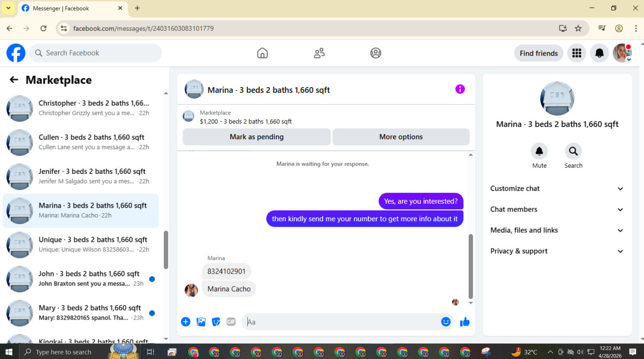Attach a photo using the image icon
This screenshot has width=644, height=359.
(x=201, y=322)
